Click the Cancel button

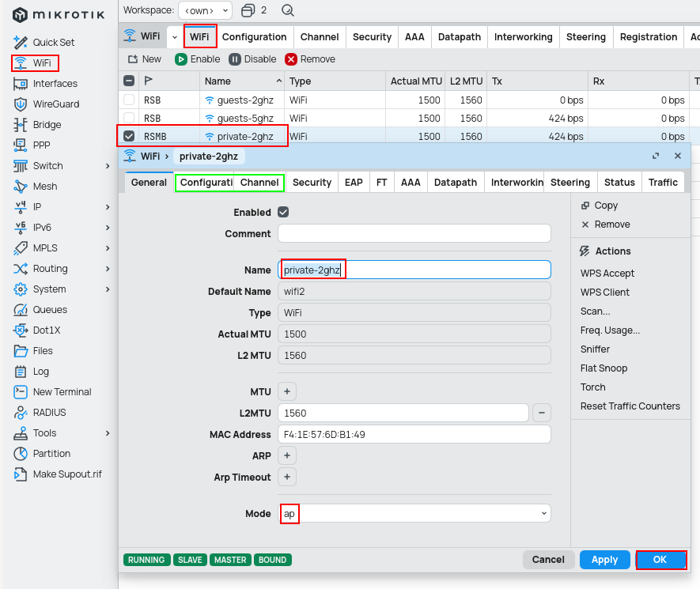(x=548, y=560)
